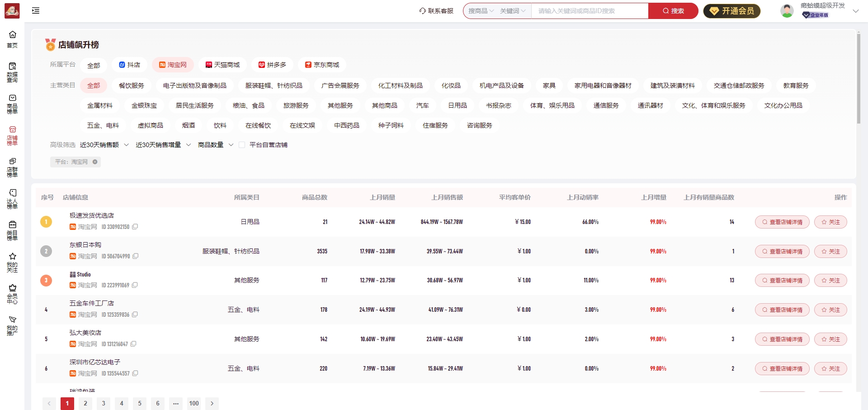Image resolution: width=868 pixels, height=410 pixels.
Task: Select the 化妆品 category filter
Action: (x=450, y=85)
